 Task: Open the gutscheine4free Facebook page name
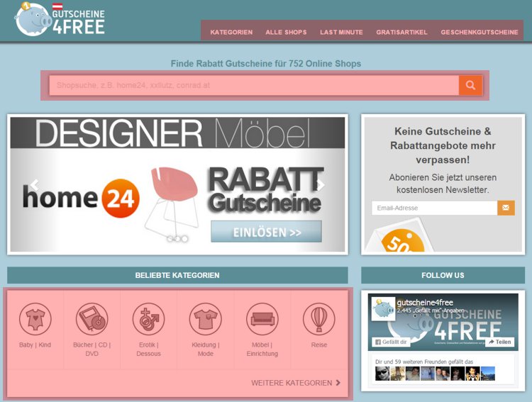(x=425, y=302)
